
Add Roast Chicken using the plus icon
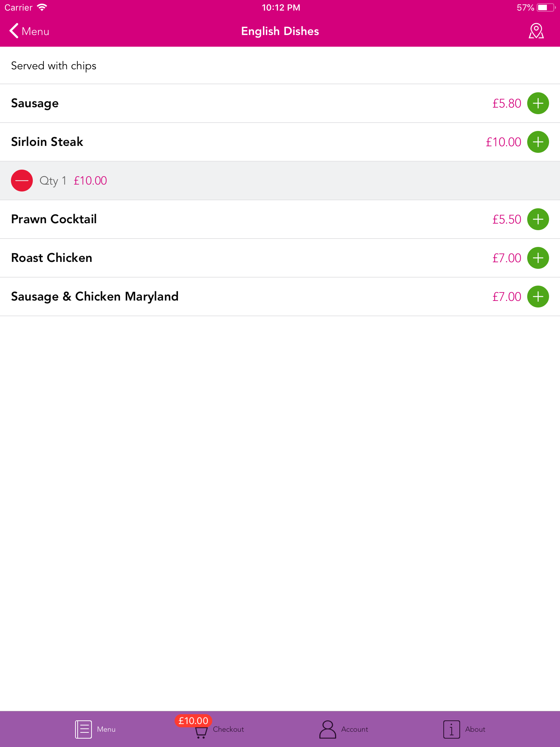tap(538, 258)
